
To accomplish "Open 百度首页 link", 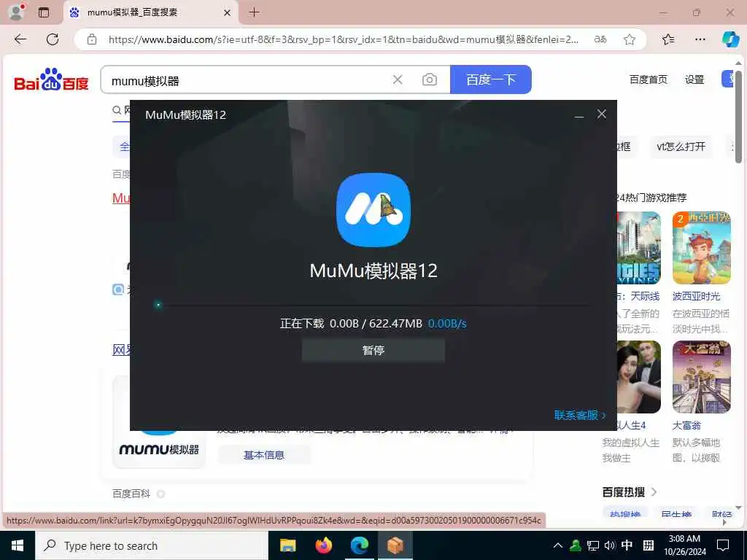I will (648, 79).
